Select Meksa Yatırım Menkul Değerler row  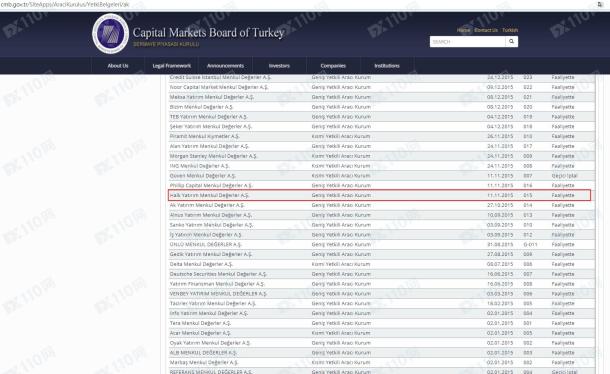tap(382, 97)
